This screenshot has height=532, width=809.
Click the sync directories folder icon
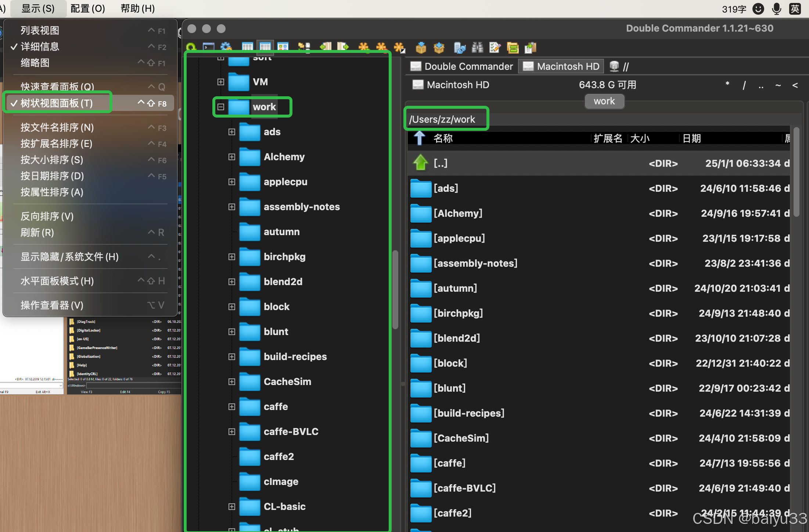point(513,48)
